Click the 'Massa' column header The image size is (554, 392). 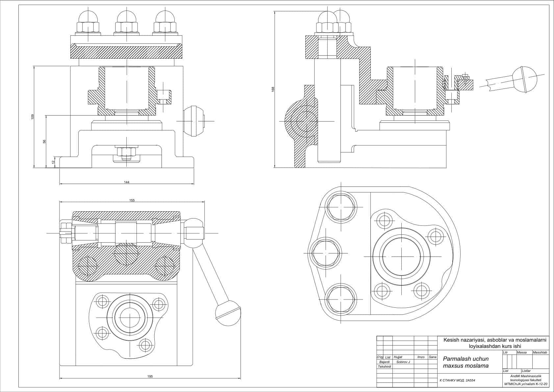click(522, 353)
